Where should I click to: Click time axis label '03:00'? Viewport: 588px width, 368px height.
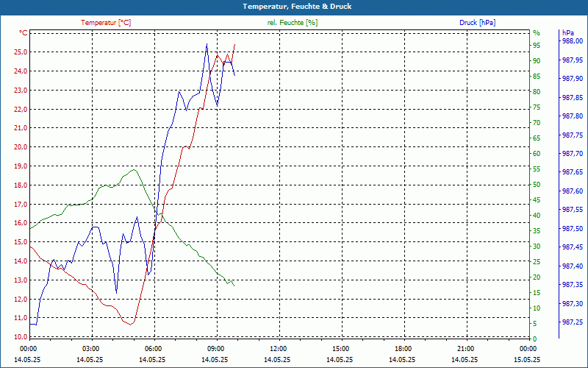[x=90, y=349]
